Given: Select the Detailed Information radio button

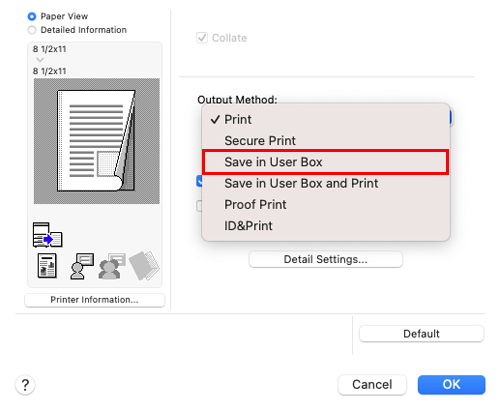Looking at the screenshot, I should click(x=32, y=30).
